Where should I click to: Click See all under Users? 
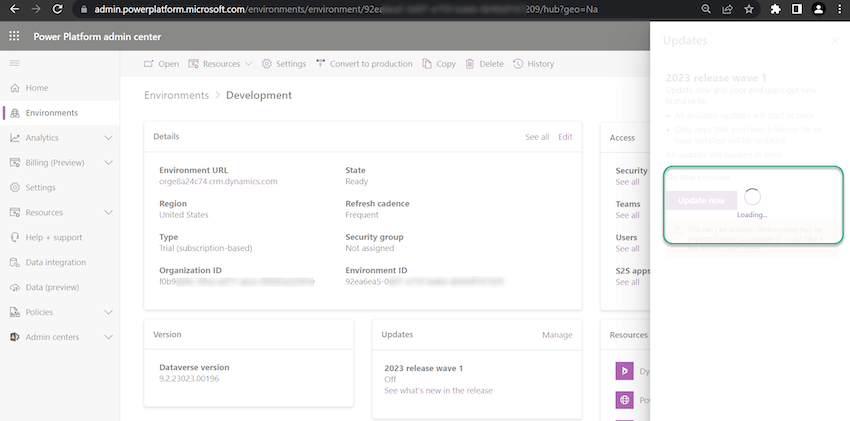(627, 249)
